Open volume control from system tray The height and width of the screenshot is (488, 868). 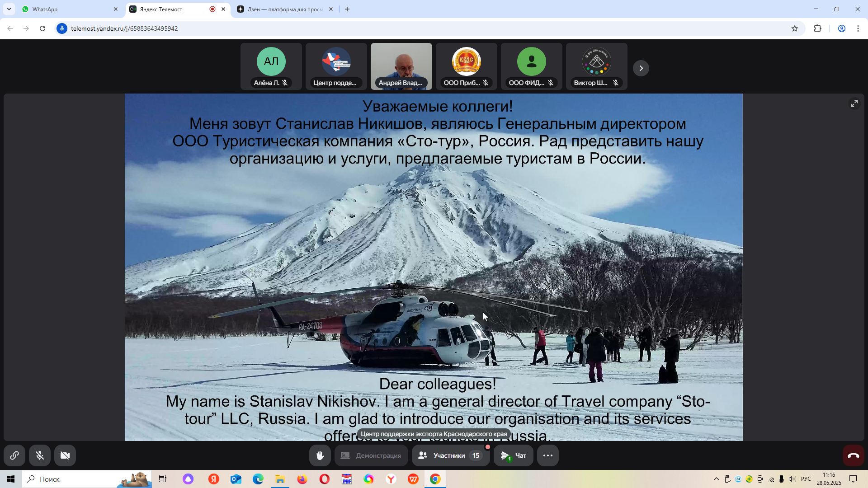point(792,479)
